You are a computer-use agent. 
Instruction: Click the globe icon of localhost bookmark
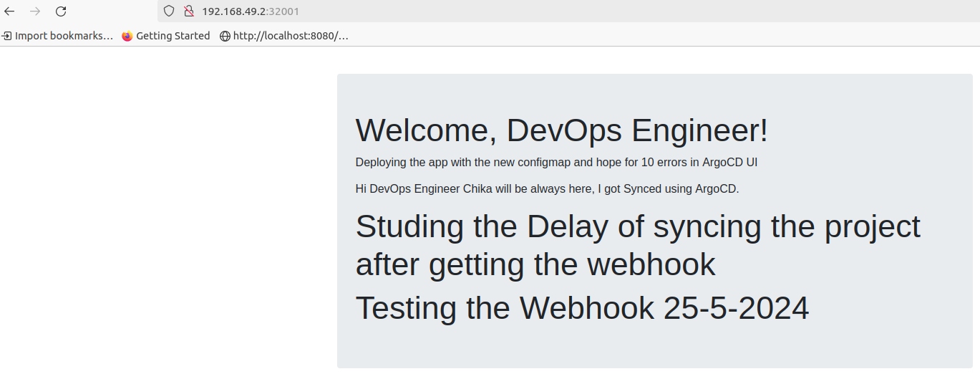pos(225,36)
